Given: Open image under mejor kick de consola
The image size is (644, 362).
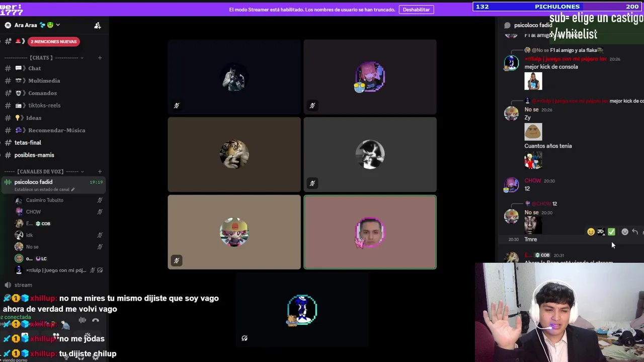Looking at the screenshot, I should click(x=533, y=81).
